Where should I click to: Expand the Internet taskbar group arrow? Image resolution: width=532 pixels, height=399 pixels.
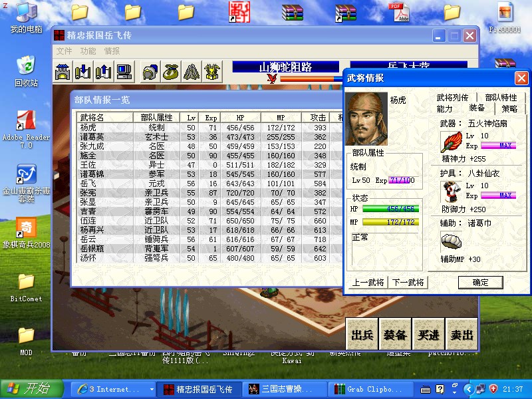(x=151, y=389)
